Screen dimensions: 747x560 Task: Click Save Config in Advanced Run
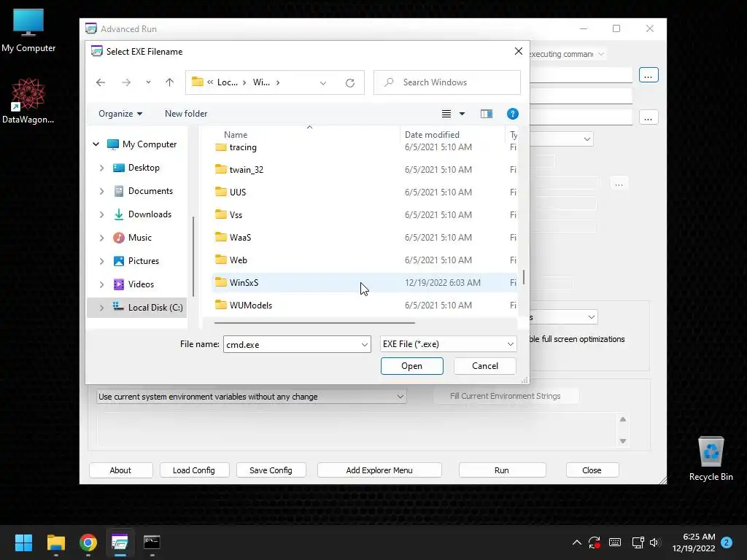[x=271, y=470]
